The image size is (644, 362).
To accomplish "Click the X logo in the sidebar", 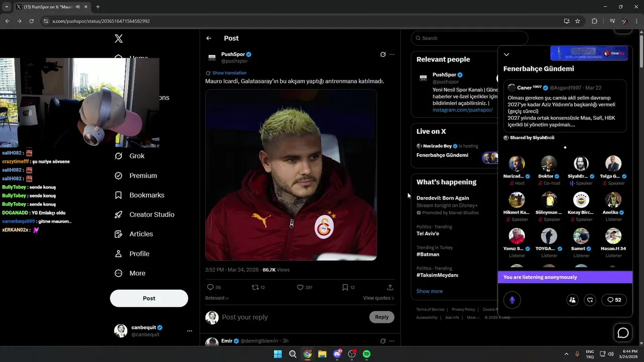I will 119,38.
